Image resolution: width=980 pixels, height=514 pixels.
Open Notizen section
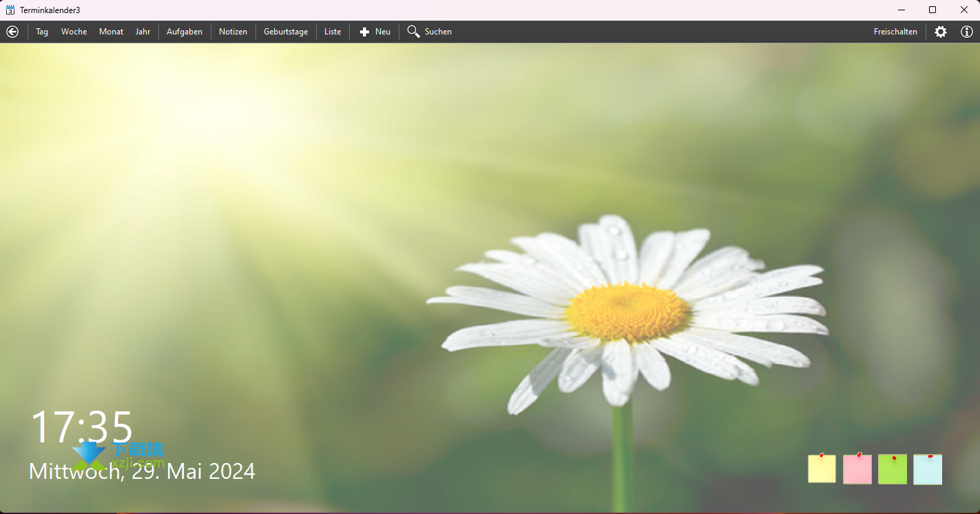click(233, 32)
